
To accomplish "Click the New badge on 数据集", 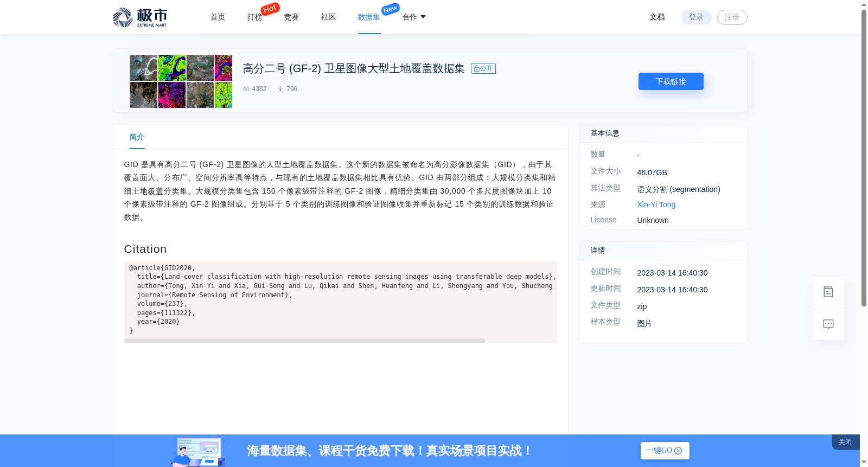I will [390, 9].
